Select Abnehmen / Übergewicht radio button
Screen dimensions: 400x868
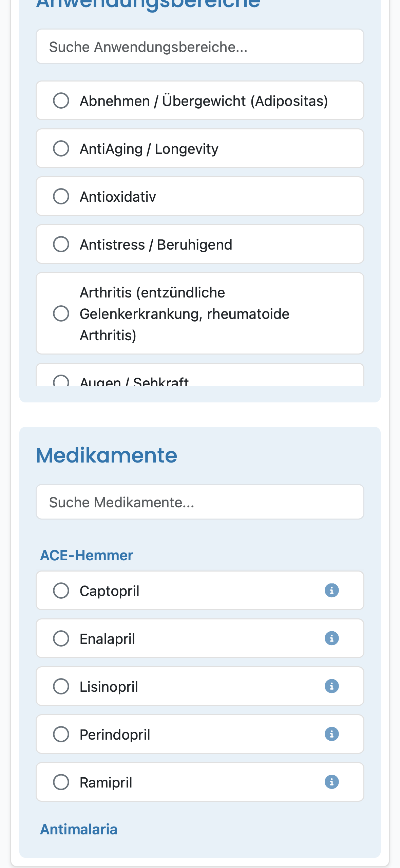click(61, 101)
